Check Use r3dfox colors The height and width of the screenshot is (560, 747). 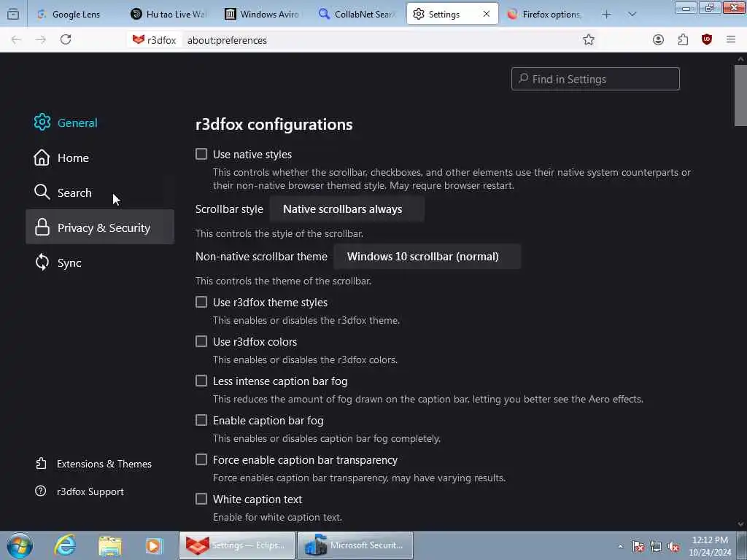click(201, 341)
